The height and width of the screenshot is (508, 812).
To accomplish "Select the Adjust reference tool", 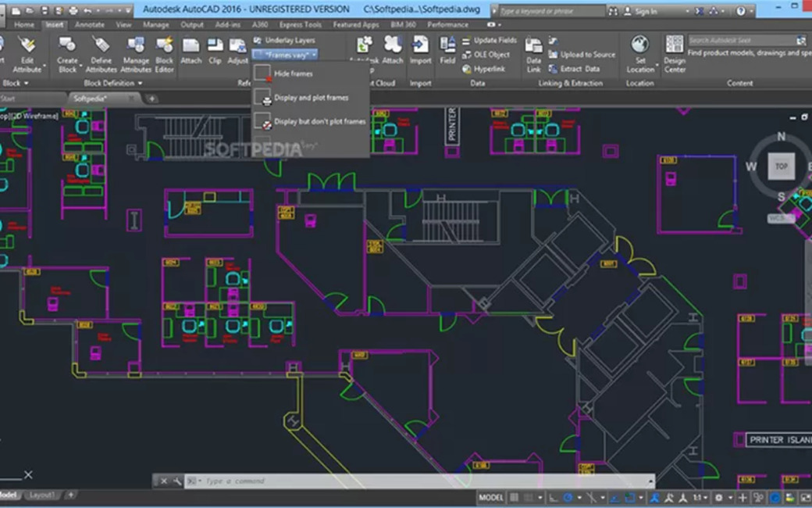I will click(x=237, y=51).
